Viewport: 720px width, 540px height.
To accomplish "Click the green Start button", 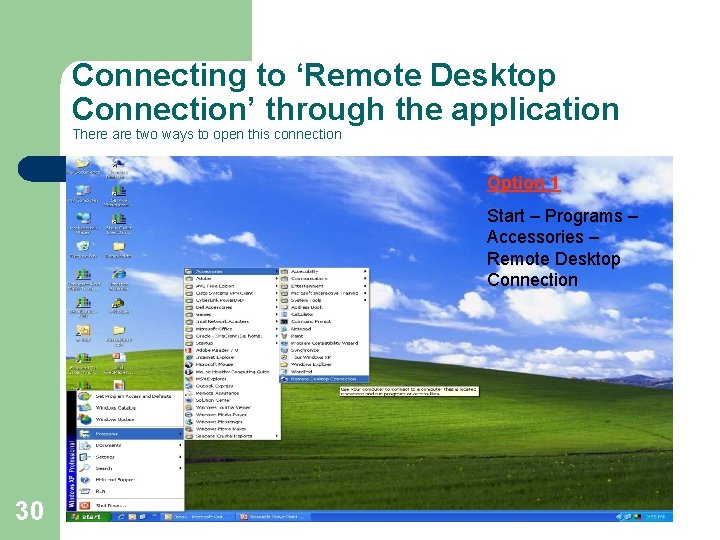I will click(89, 517).
